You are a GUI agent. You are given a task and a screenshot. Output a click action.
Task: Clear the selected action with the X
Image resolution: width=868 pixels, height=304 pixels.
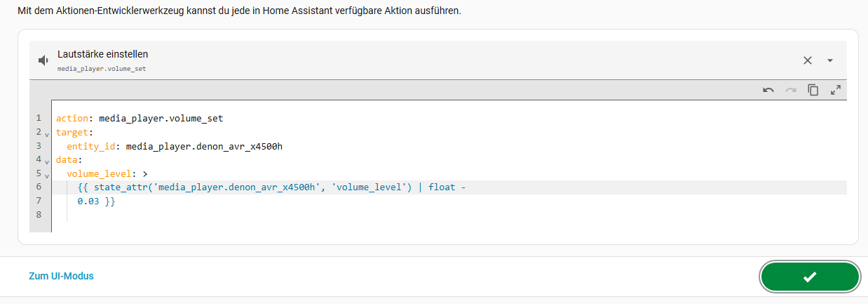point(808,60)
